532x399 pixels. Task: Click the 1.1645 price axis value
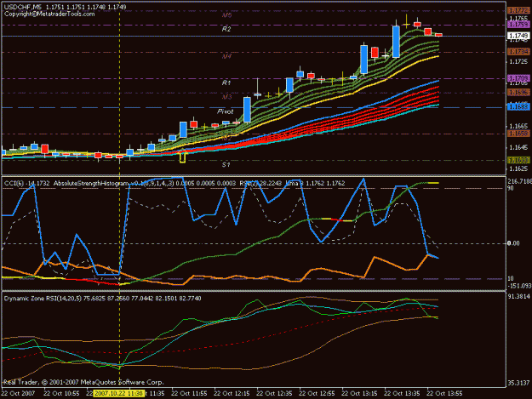(x=518, y=147)
